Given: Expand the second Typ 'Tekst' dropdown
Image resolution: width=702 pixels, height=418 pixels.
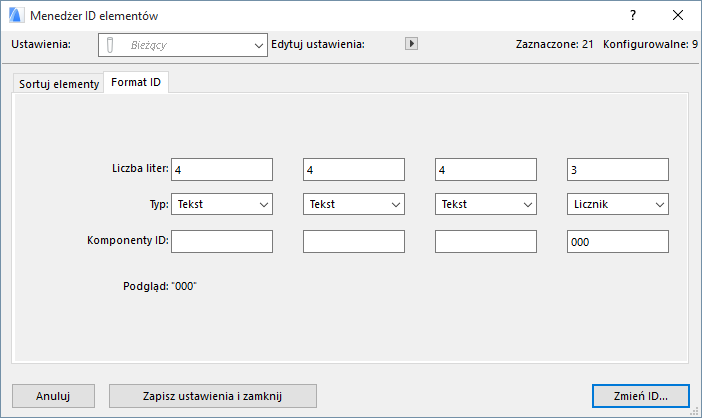Looking at the screenshot, I should click(x=353, y=204).
